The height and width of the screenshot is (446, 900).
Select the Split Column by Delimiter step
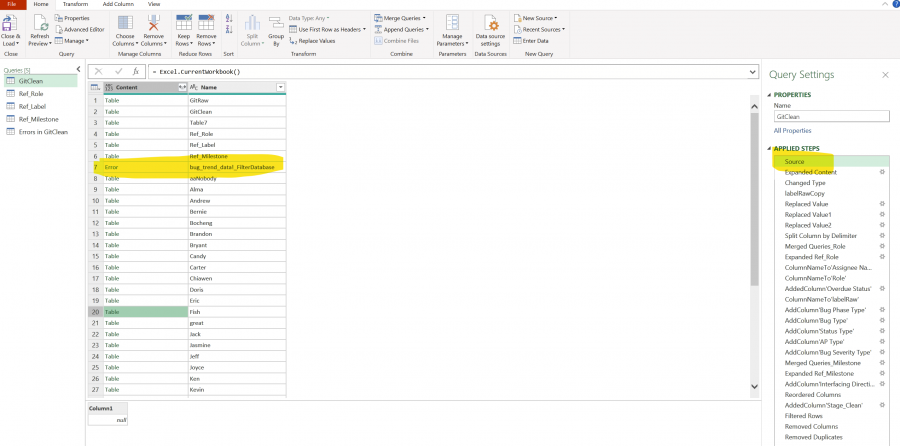821,235
